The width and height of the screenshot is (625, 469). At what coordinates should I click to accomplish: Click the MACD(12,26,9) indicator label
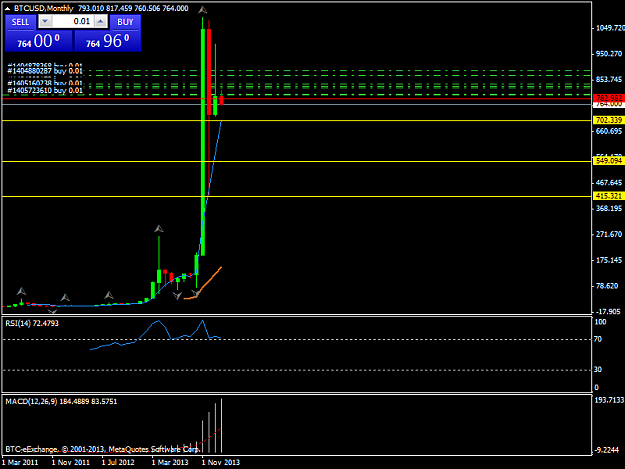coord(61,401)
